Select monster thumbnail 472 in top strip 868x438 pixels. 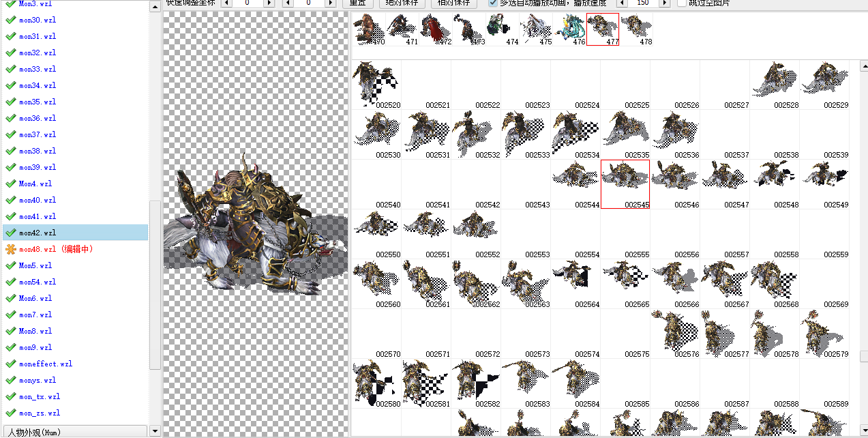point(436,29)
